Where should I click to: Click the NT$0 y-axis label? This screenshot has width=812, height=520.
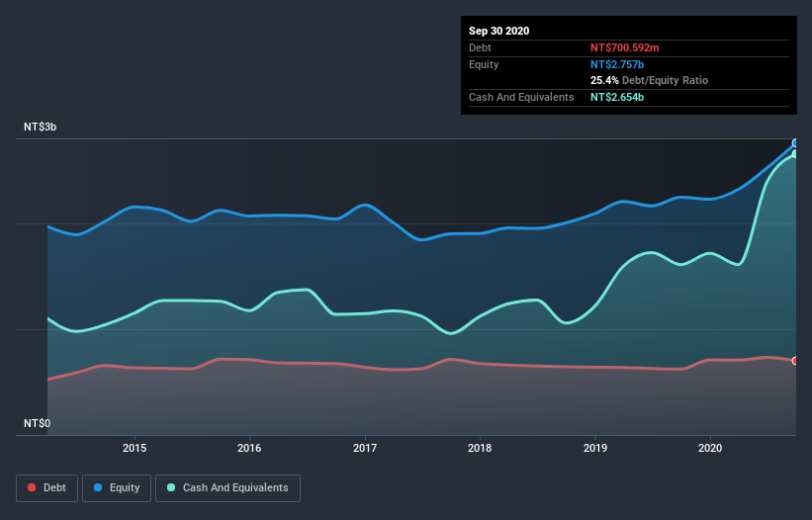click(x=38, y=423)
